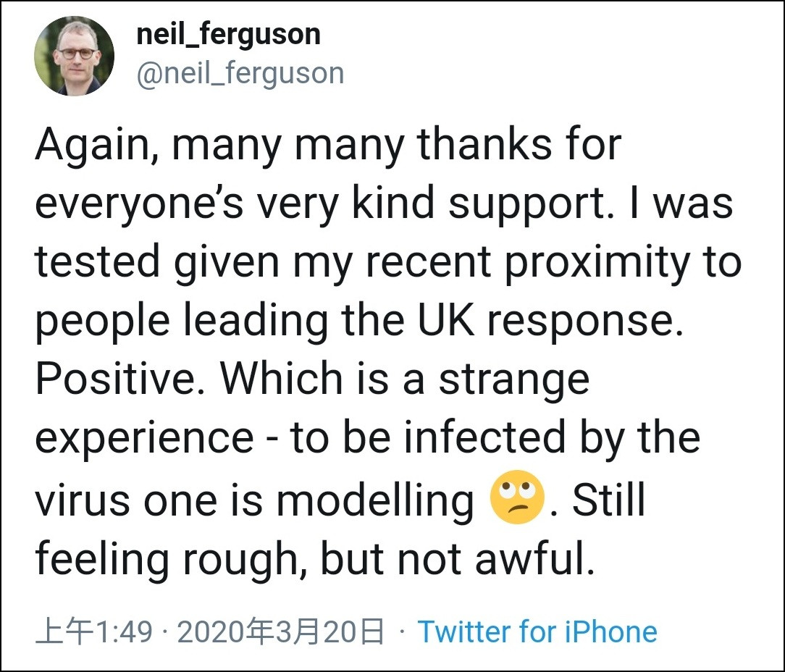
Task: Click the word "modelling" before the emoji
Action: [375, 500]
